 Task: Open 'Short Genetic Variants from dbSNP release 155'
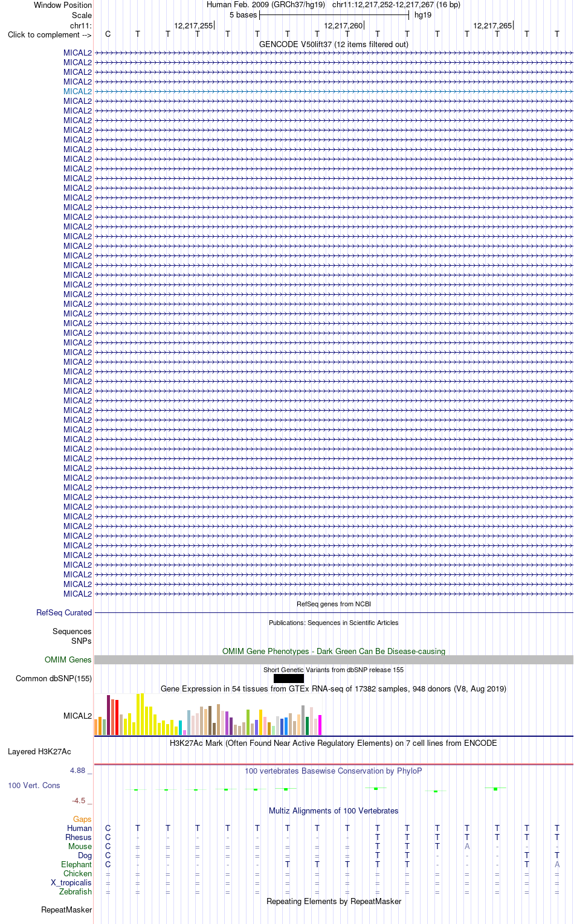(x=334, y=670)
